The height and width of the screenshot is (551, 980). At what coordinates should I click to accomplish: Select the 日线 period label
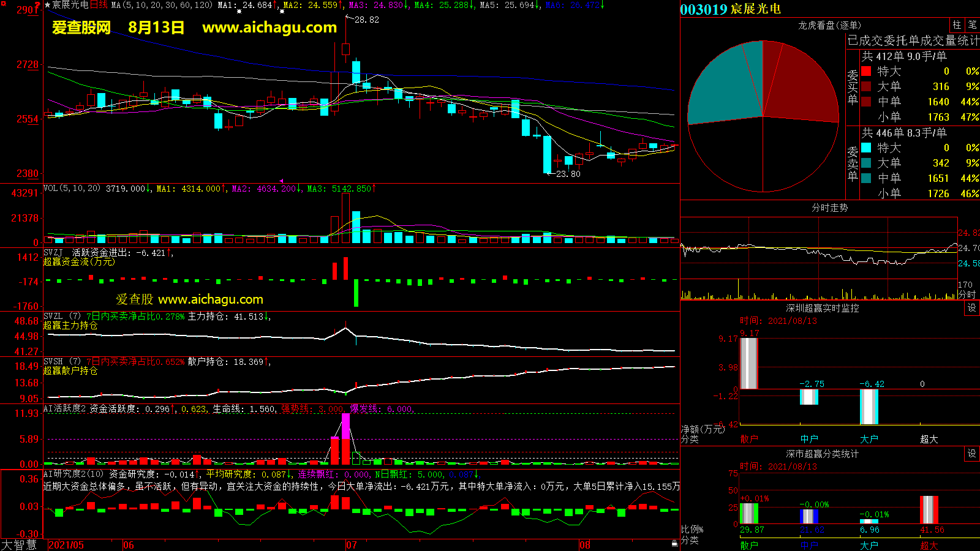click(x=99, y=5)
